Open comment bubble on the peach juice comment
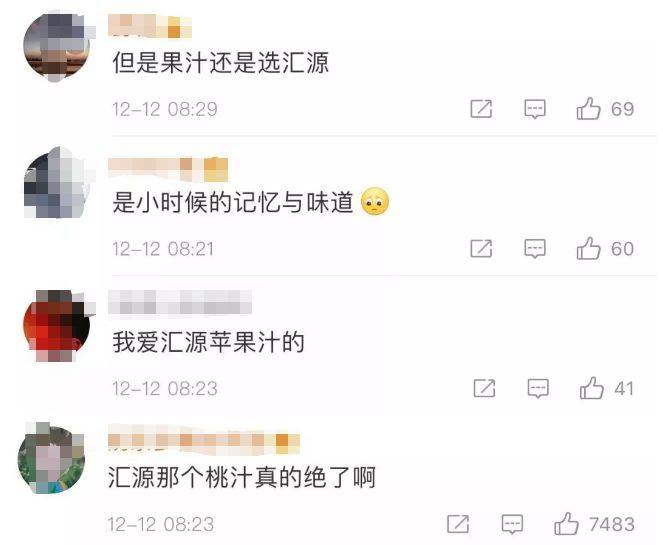 click(512, 524)
